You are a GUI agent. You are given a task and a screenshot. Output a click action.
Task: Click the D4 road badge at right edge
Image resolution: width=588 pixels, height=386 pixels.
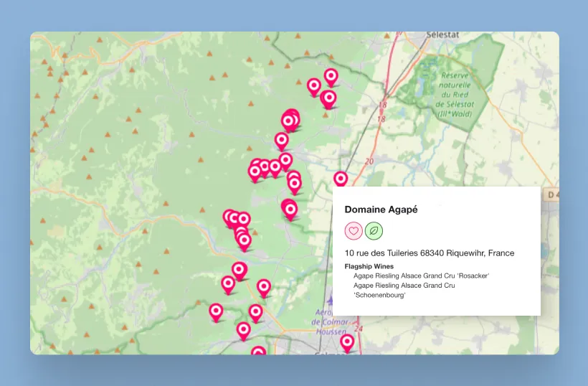551,194
